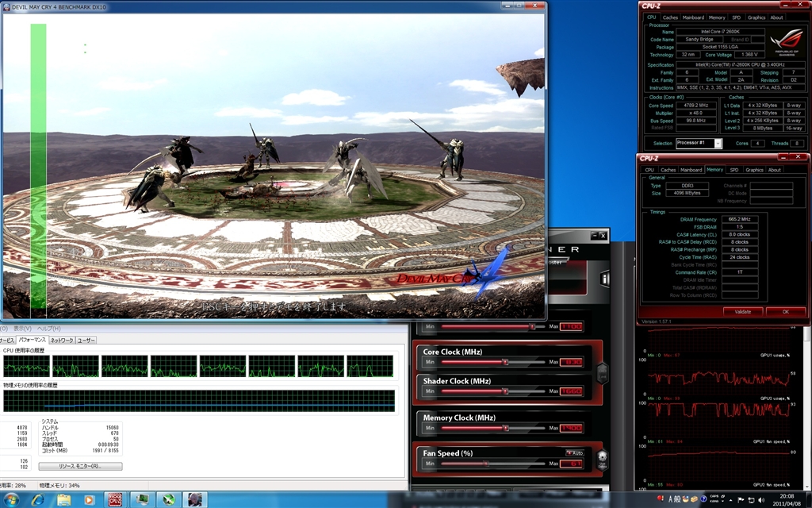Click the voltage value field 1100
812x508 pixels.
[571, 326]
